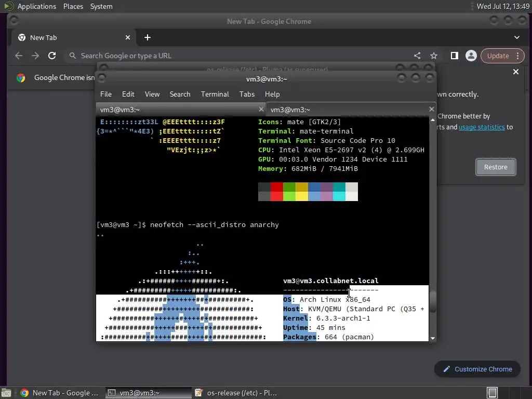
Task: Click Chrome back arrow button
Action: coord(19,56)
